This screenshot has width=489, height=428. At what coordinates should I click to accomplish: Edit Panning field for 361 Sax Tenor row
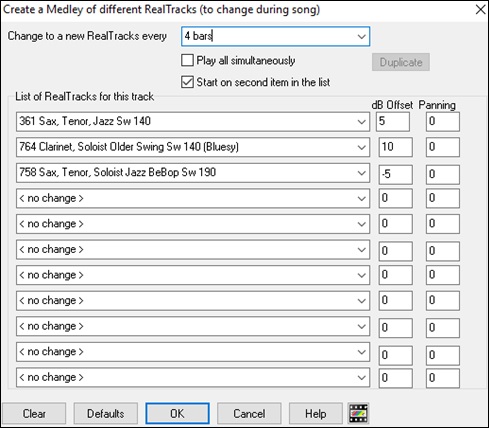[x=443, y=122]
